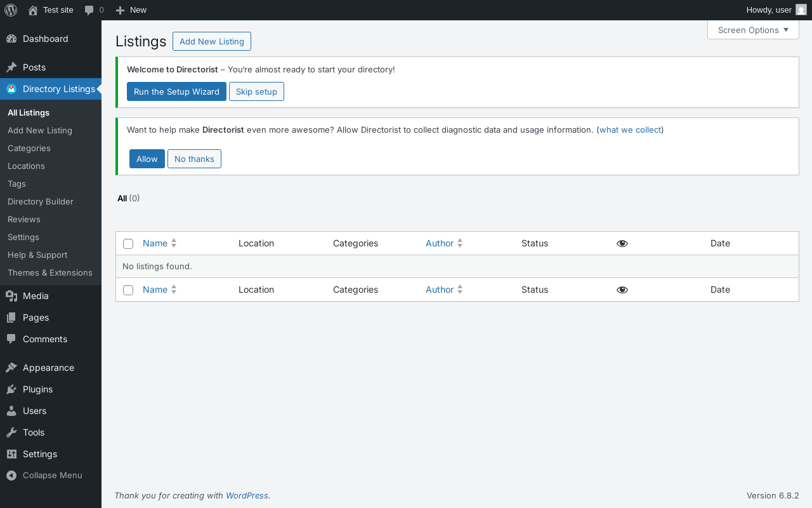Screen dimensions: 812x508
Task: Click the Plugins plug icon
Action: 11,389
